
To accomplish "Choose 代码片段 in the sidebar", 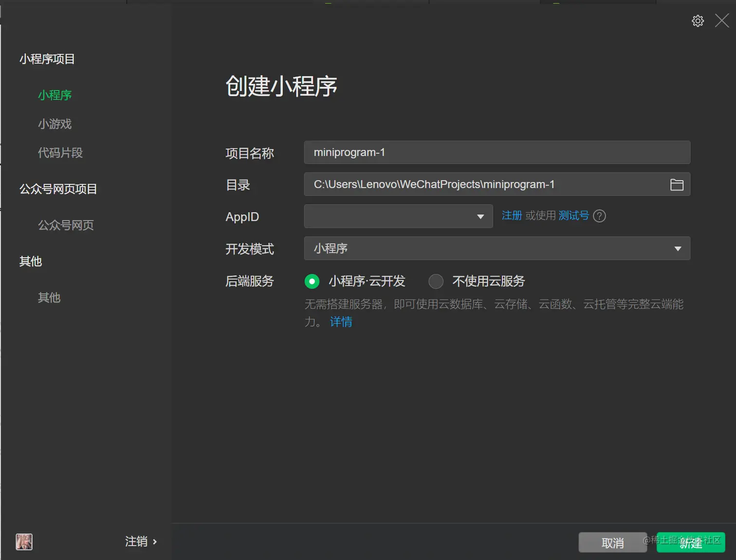I will click(60, 153).
